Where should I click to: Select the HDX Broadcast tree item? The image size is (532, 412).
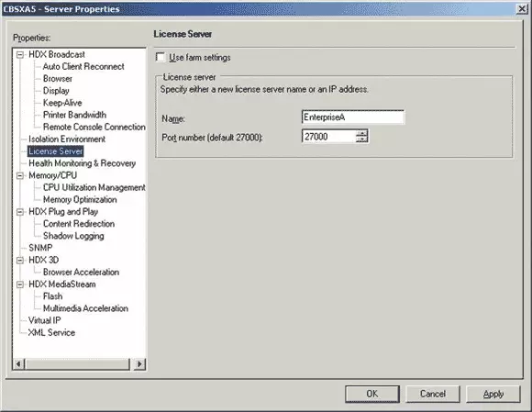pos(57,55)
